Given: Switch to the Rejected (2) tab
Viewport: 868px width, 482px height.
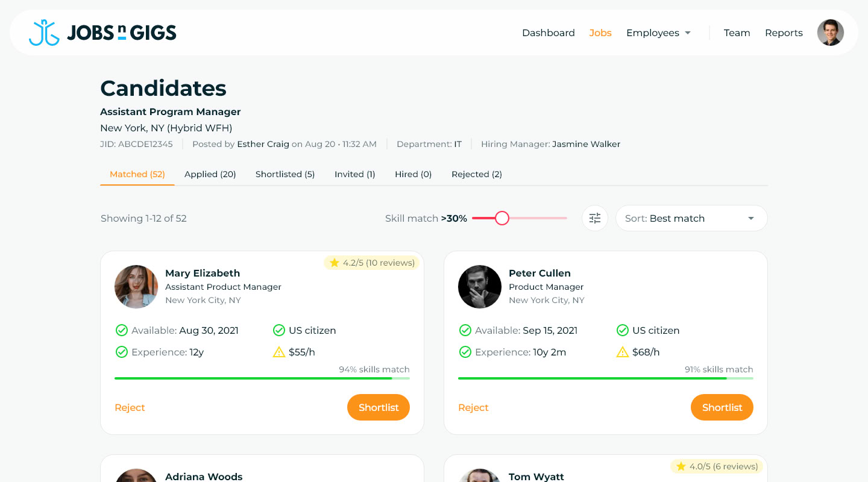Looking at the screenshot, I should 477,174.
